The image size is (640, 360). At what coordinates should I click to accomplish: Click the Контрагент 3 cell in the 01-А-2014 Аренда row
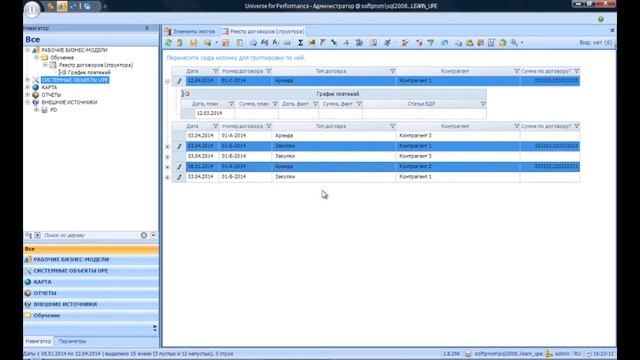(x=458, y=136)
